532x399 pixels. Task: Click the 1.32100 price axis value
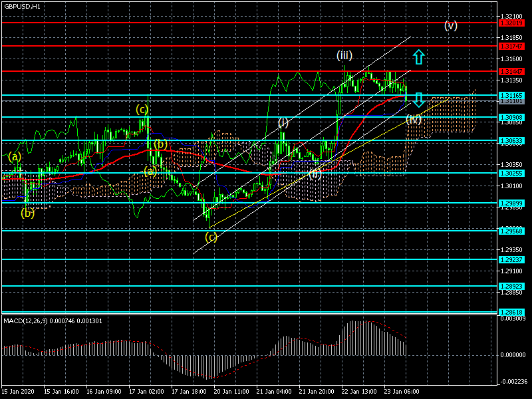(x=511, y=16)
